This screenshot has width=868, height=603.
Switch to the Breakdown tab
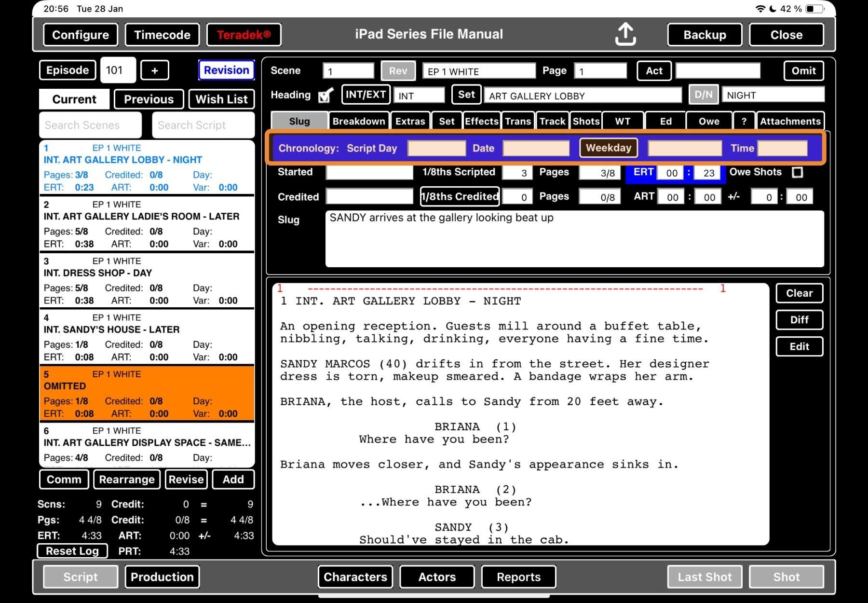click(359, 121)
